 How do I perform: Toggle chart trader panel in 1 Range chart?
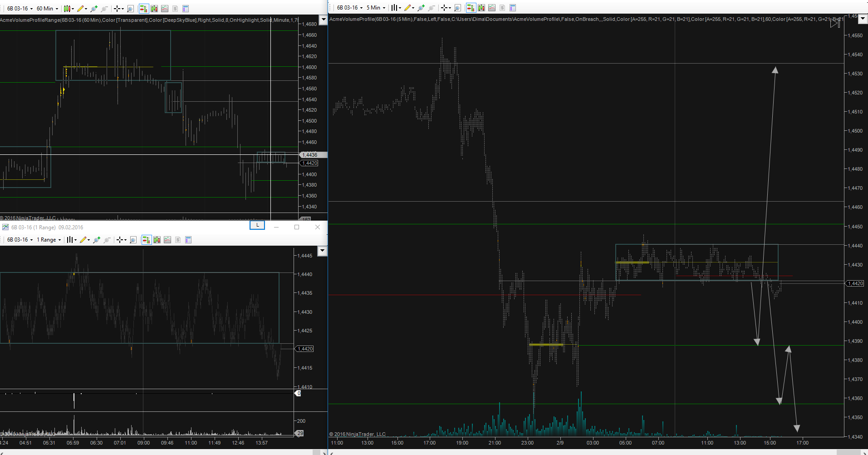tap(147, 240)
